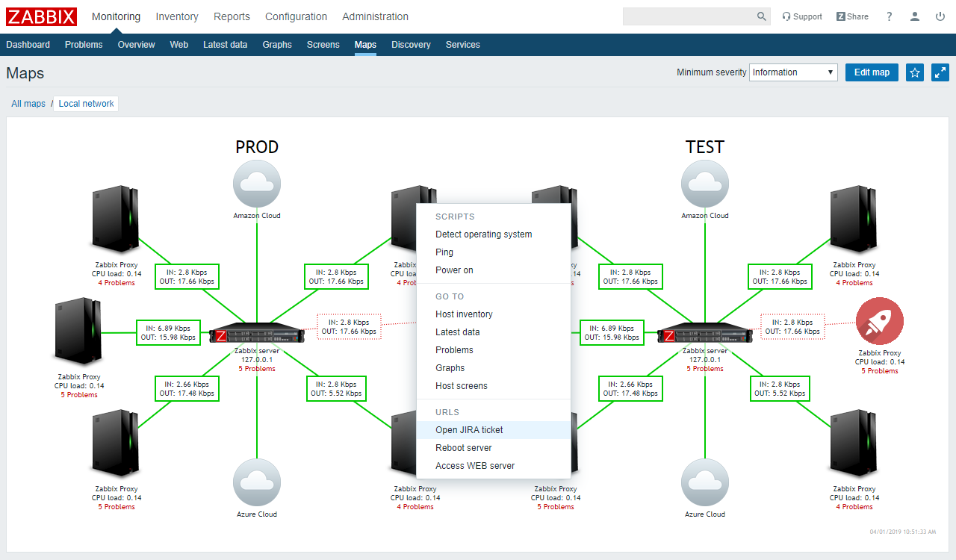
Task: Open the Monitoring main menu
Action: point(116,16)
